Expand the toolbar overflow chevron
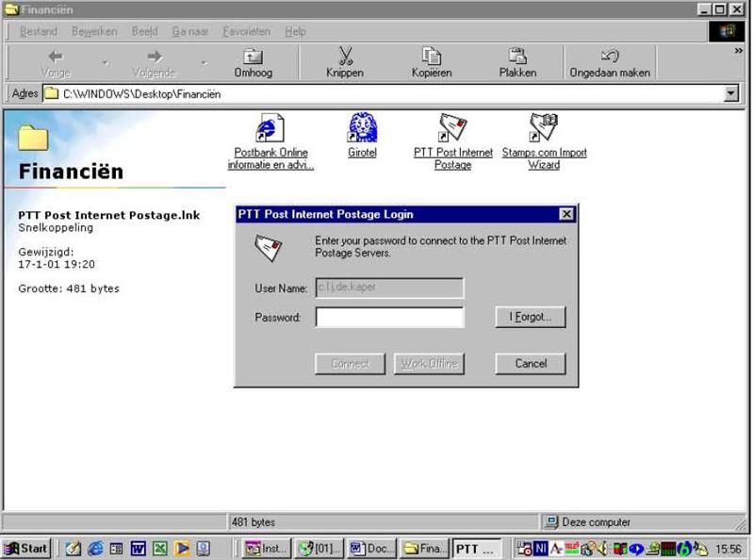This screenshot has width=754, height=560. [738, 51]
